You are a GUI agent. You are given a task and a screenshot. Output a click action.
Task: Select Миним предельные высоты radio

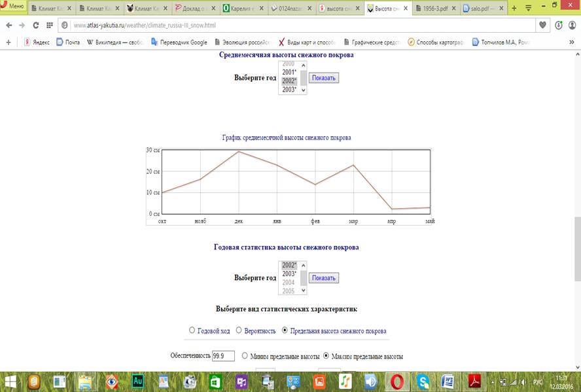click(245, 356)
